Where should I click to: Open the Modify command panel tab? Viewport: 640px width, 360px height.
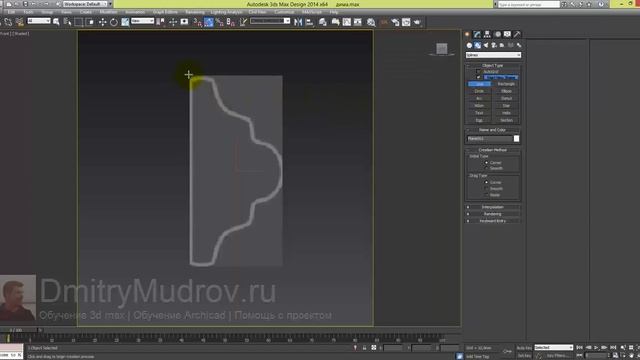[x=477, y=34]
